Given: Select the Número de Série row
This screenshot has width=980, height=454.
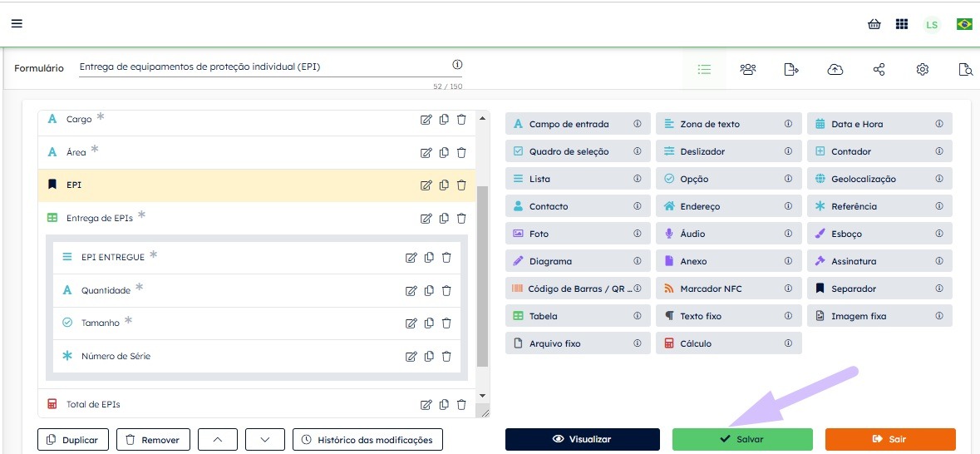Looking at the screenshot, I should [x=256, y=357].
